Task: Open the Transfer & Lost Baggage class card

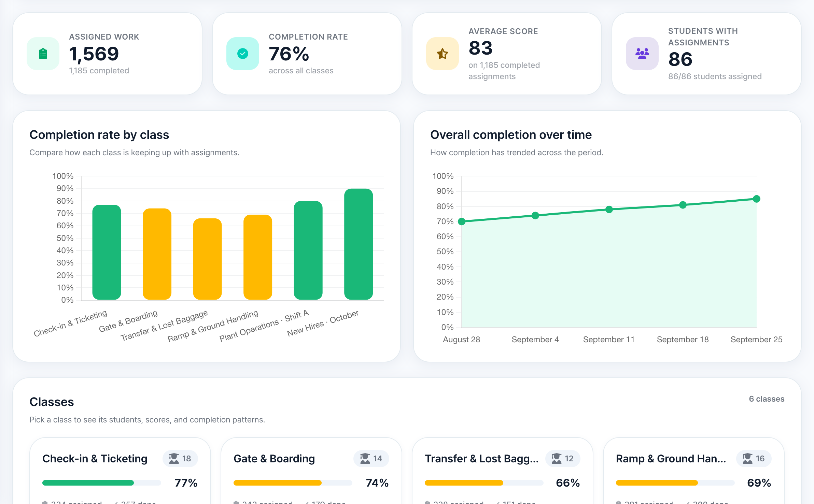Action: coord(503,471)
